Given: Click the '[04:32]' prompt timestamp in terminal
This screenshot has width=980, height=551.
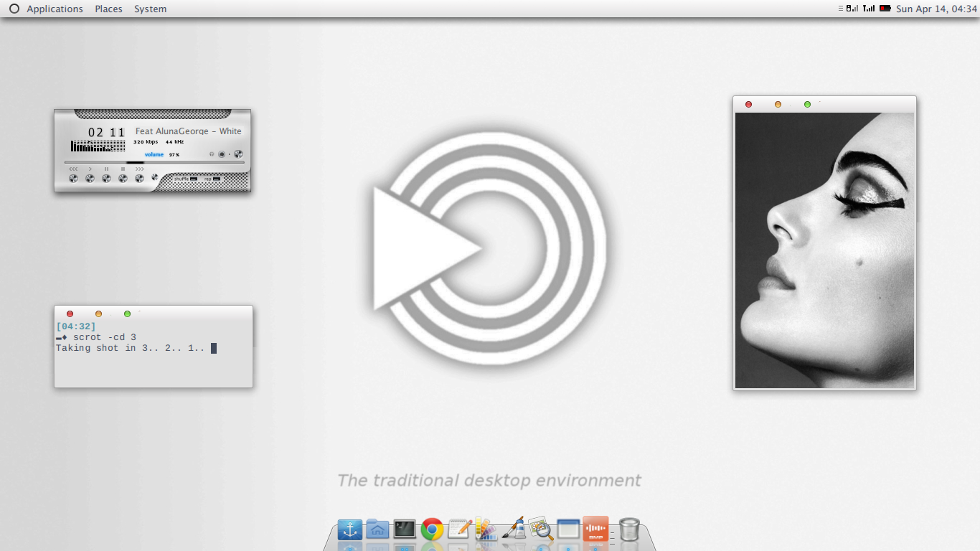Looking at the screenshot, I should point(76,326).
